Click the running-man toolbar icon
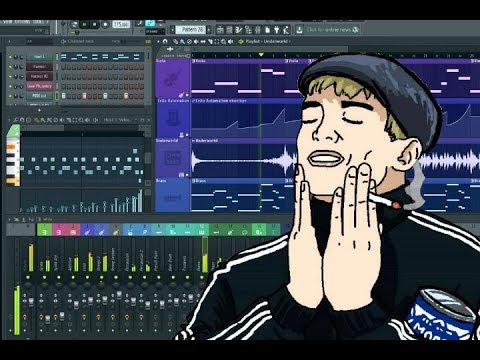This screenshot has height=360, width=480. [286, 30]
